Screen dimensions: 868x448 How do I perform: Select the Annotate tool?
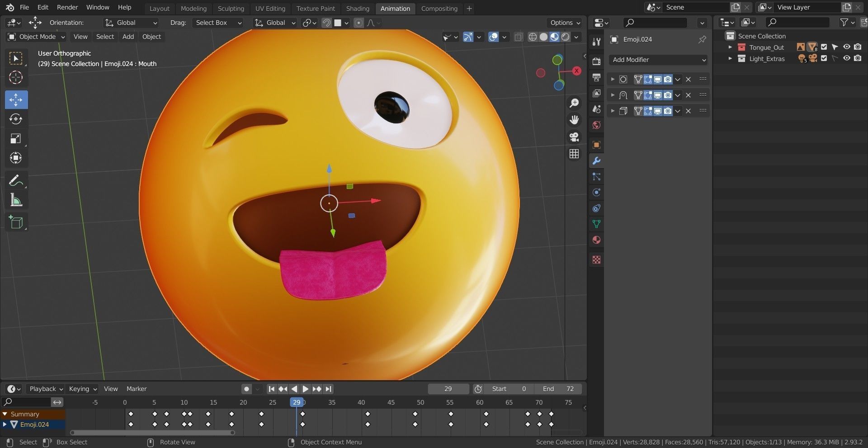16,180
